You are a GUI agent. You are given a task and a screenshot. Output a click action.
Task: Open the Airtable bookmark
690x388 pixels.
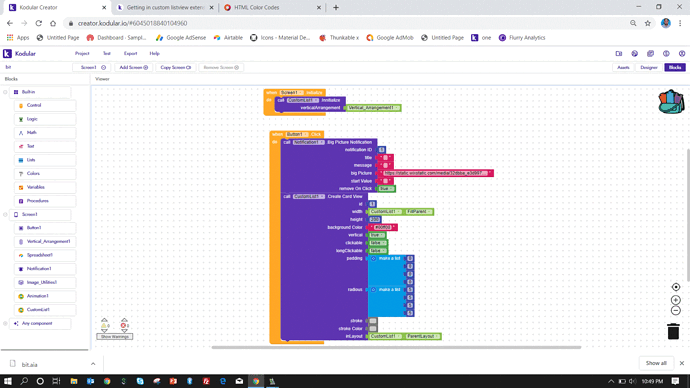tap(228, 38)
